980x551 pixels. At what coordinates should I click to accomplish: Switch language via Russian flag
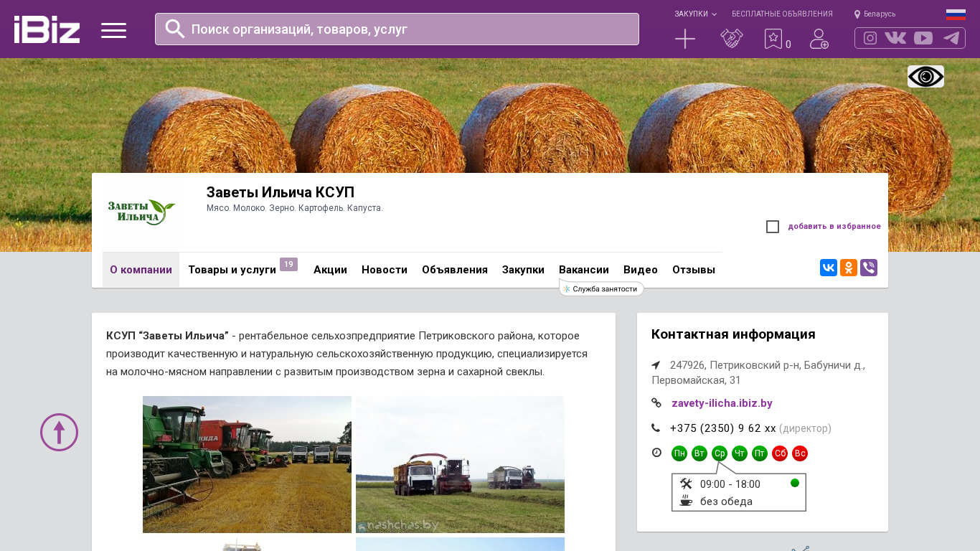click(x=956, y=14)
